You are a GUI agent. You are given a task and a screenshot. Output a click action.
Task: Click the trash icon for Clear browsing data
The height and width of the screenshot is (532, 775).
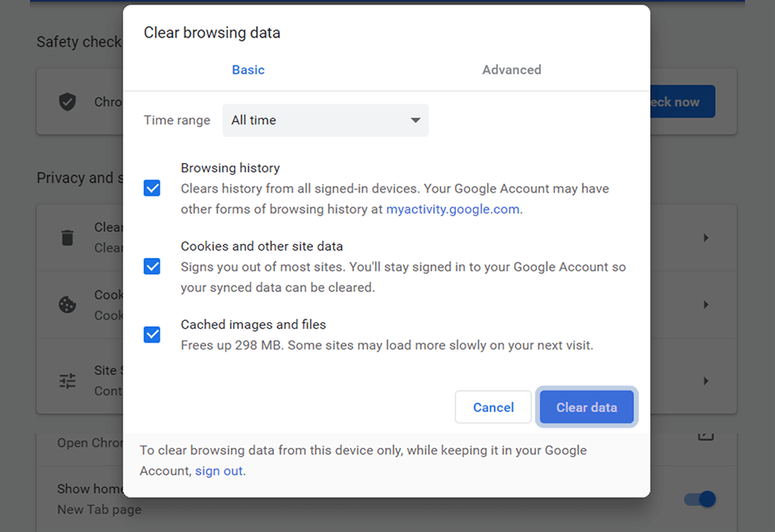pyautogui.click(x=68, y=237)
